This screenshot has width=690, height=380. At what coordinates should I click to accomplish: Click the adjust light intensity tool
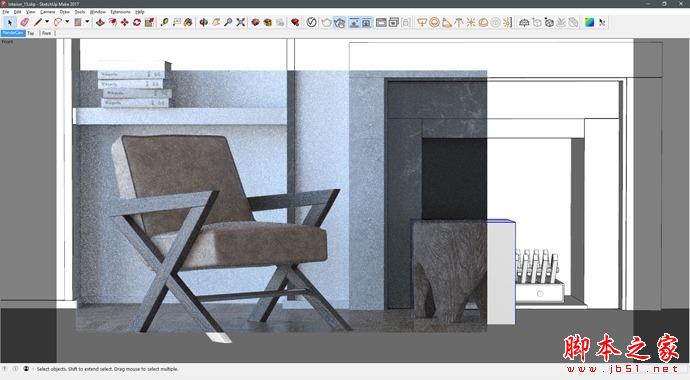(508, 22)
